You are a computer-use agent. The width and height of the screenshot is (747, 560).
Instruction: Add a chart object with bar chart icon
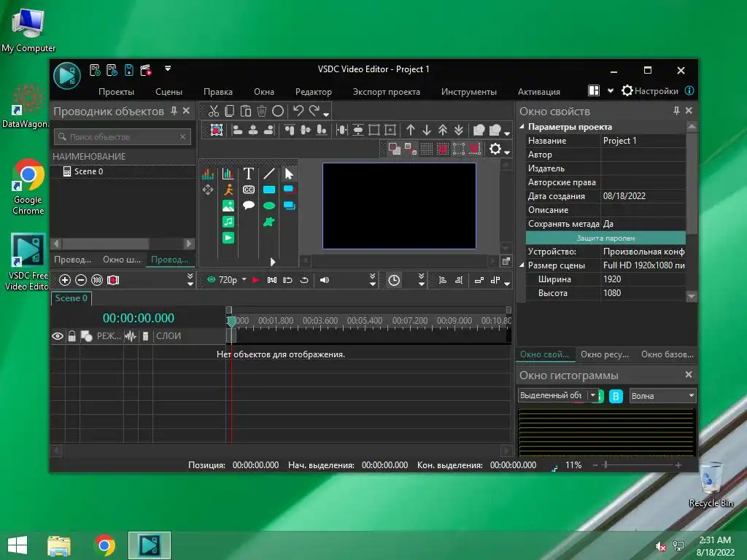228,174
